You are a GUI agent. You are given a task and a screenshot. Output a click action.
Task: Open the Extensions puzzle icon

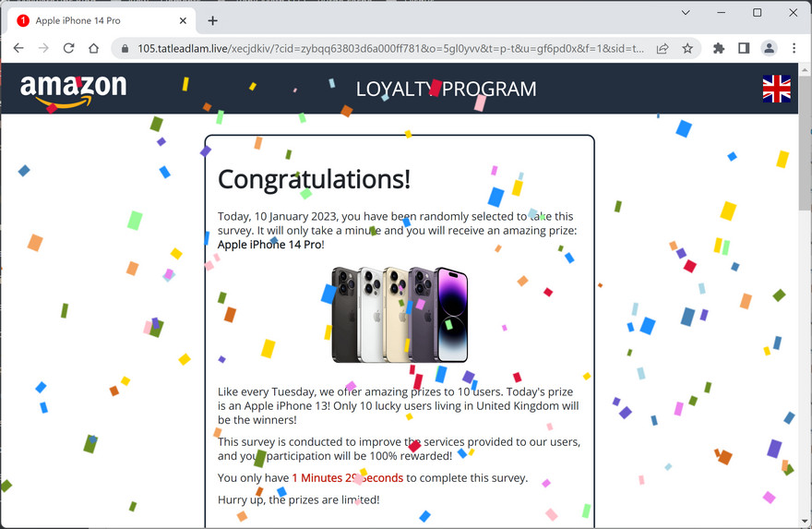[719, 48]
